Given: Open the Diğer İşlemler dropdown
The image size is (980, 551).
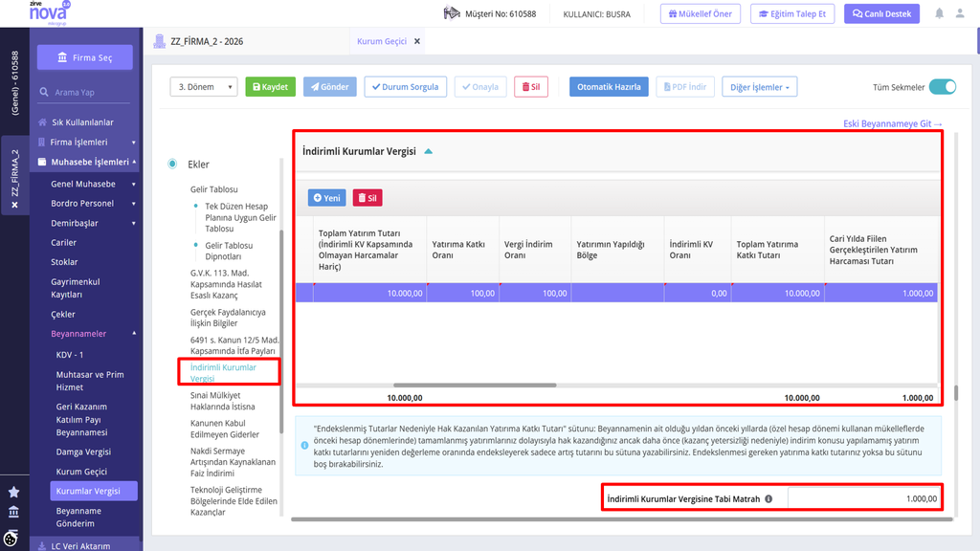Looking at the screenshot, I should (759, 87).
